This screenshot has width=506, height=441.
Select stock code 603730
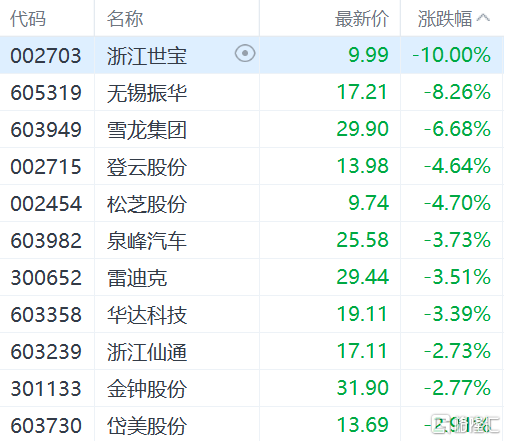tap(46, 425)
